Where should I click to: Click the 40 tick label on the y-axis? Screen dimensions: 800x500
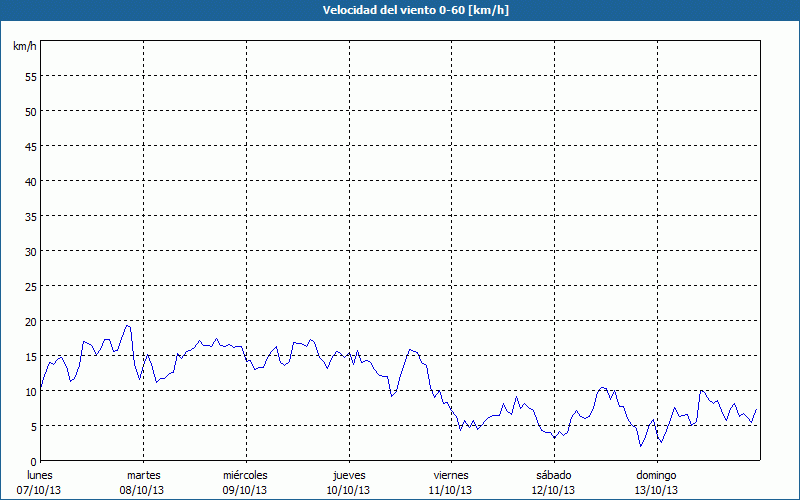pyautogui.click(x=30, y=181)
